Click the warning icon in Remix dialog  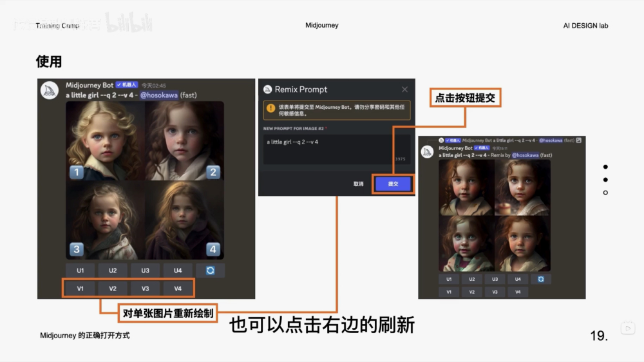click(270, 108)
